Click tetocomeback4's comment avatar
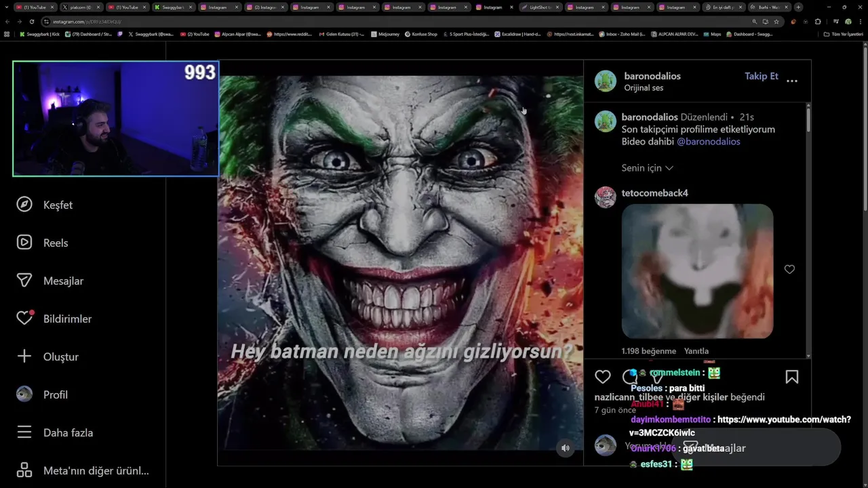This screenshot has width=868, height=488. point(606,197)
